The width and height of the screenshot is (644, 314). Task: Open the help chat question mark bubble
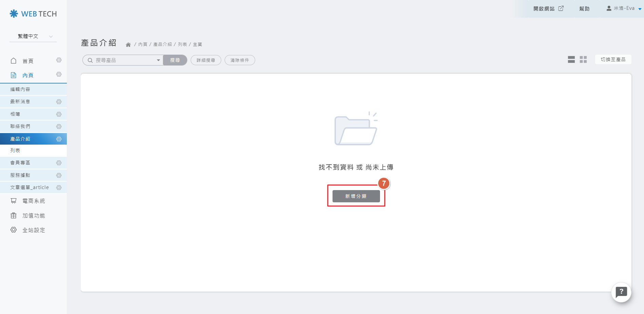click(621, 292)
